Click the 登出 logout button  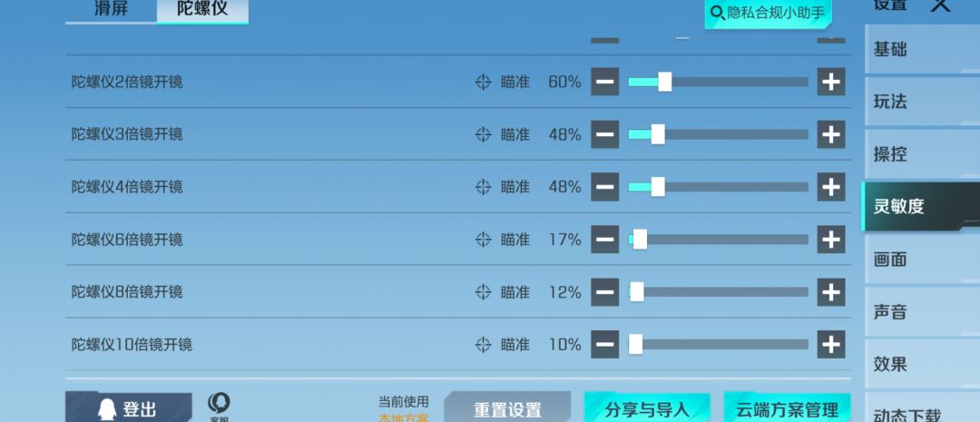128,409
